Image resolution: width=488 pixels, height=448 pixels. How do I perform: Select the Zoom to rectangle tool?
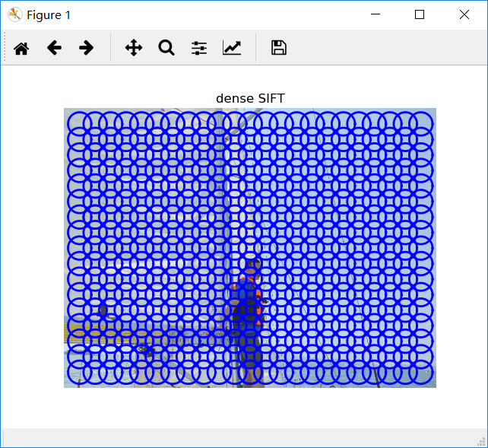point(166,48)
